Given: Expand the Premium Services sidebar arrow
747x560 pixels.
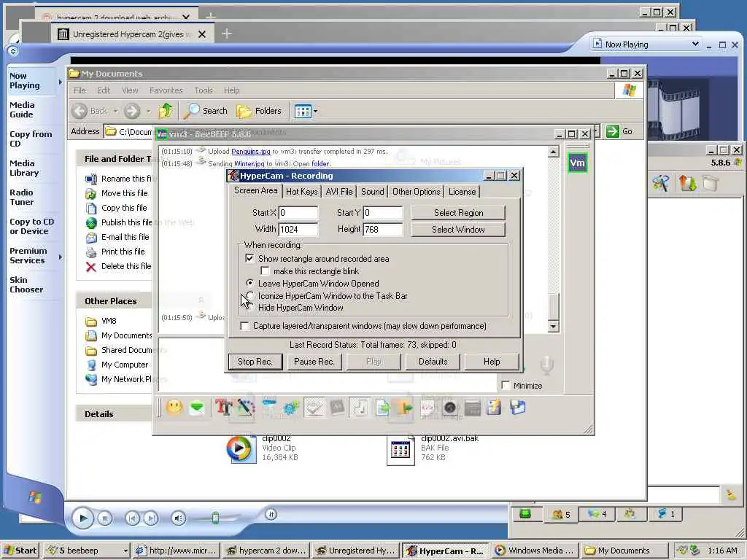Looking at the screenshot, I should tap(60, 257).
